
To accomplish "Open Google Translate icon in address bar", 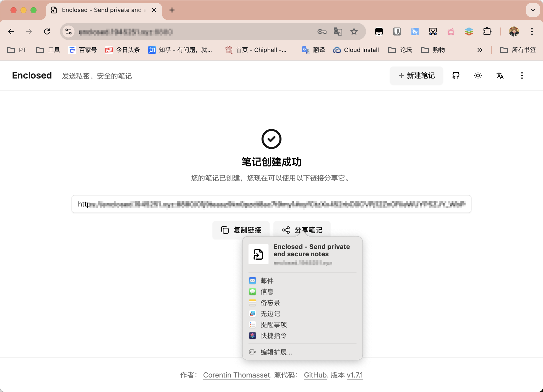I will (x=338, y=31).
